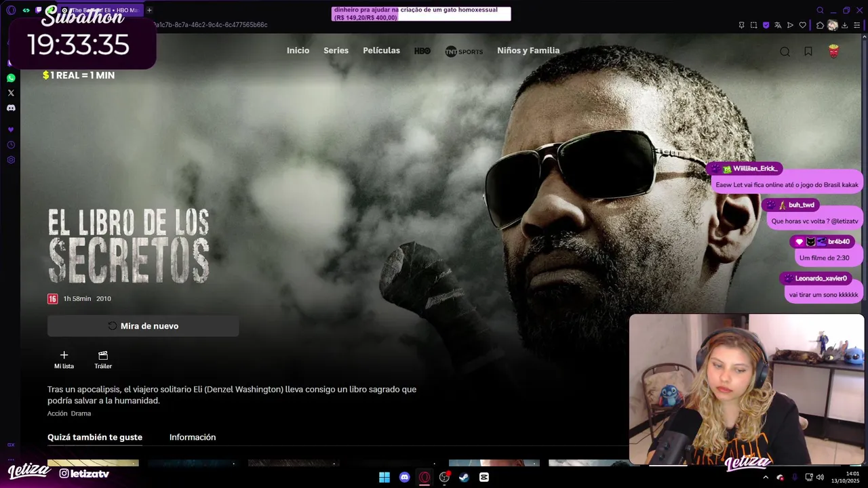Click the Opera GX taskbar icon

pyautogui.click(x=425, y=477)
